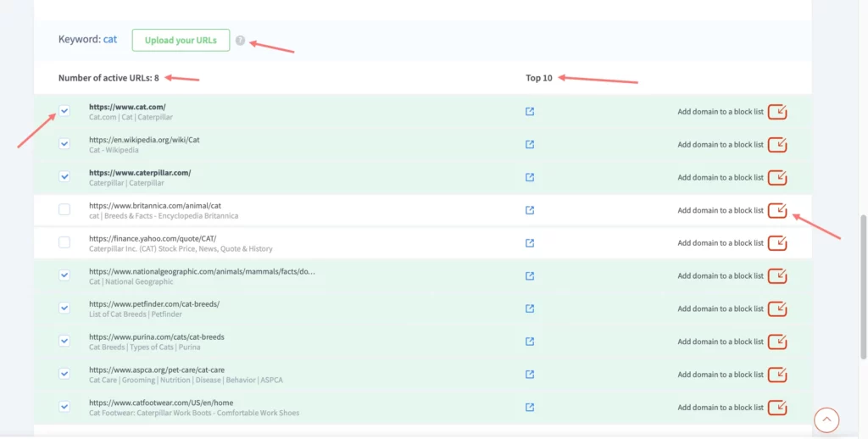Open catfootwear.com external link icon
The width and height of the screenshot is (868, 439).
point(530,407)
